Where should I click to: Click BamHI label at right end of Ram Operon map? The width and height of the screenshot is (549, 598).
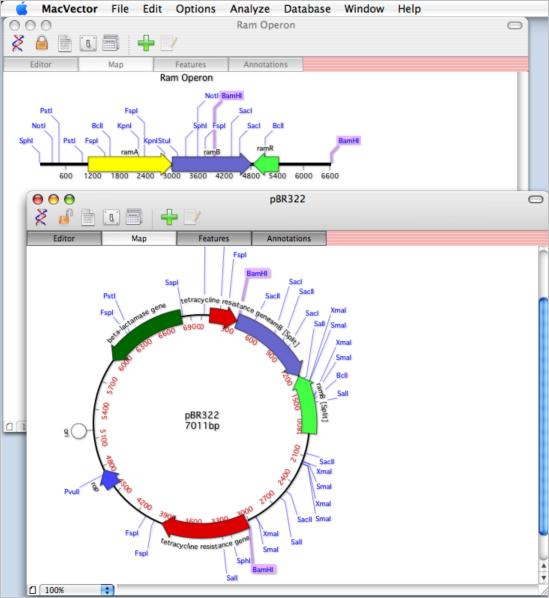pyautogui.click(x=348, y=141)
